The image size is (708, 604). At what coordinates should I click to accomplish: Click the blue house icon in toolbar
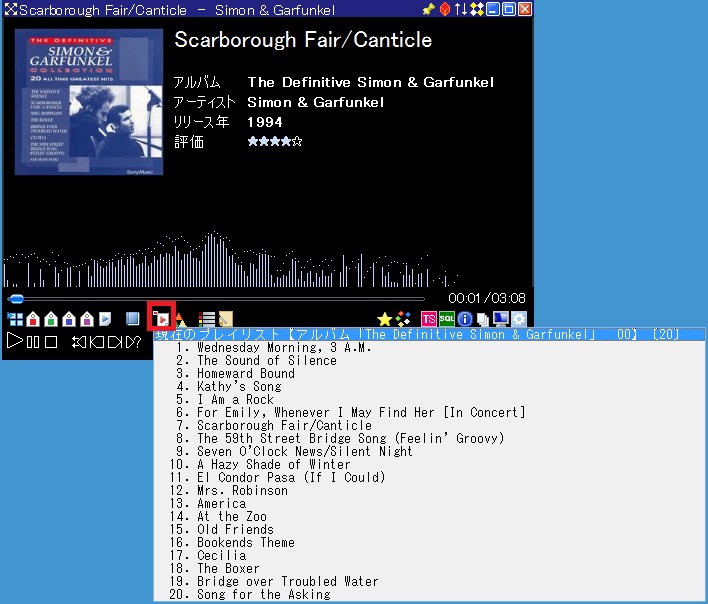tap(69, 319)
